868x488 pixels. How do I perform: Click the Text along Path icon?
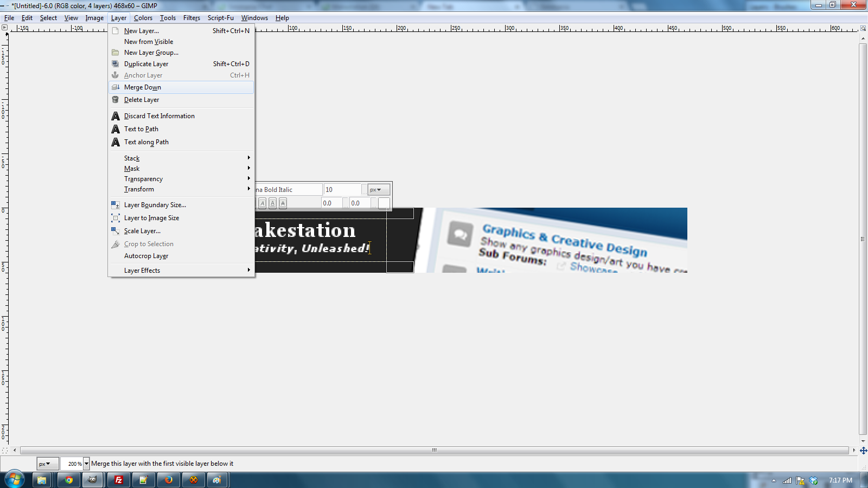[x=116, y=142]
